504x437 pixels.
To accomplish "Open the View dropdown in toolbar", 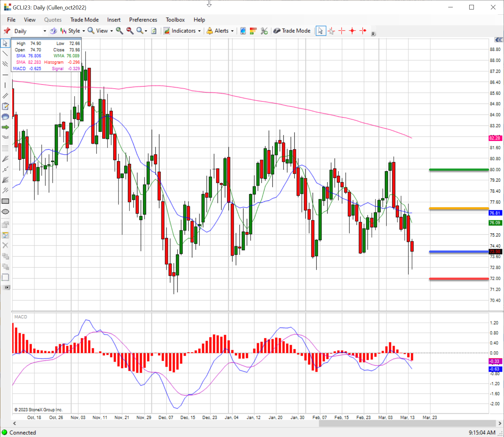I will coord(100,31).
